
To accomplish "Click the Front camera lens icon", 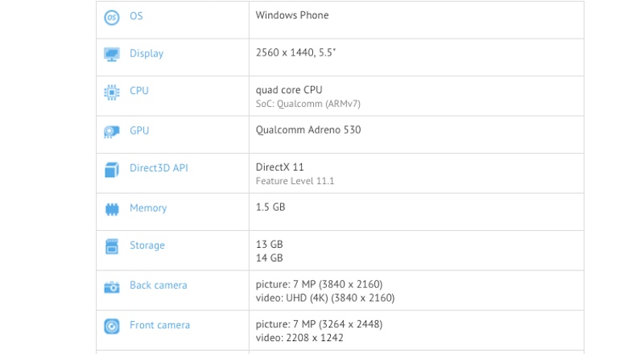I will coord(112,326).
